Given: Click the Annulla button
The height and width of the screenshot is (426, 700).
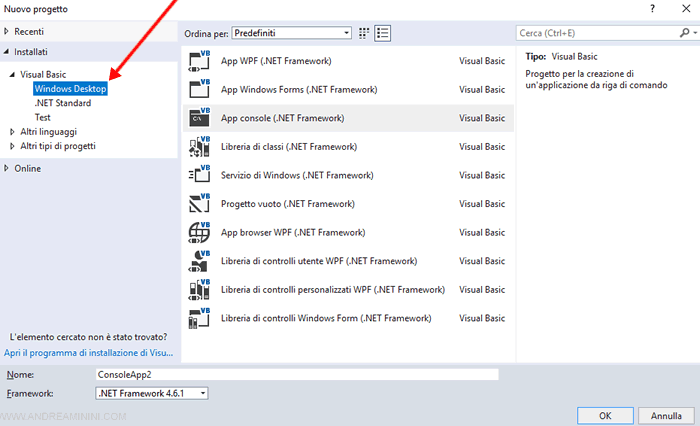Looking at the screenshot, I should (666, 415).
